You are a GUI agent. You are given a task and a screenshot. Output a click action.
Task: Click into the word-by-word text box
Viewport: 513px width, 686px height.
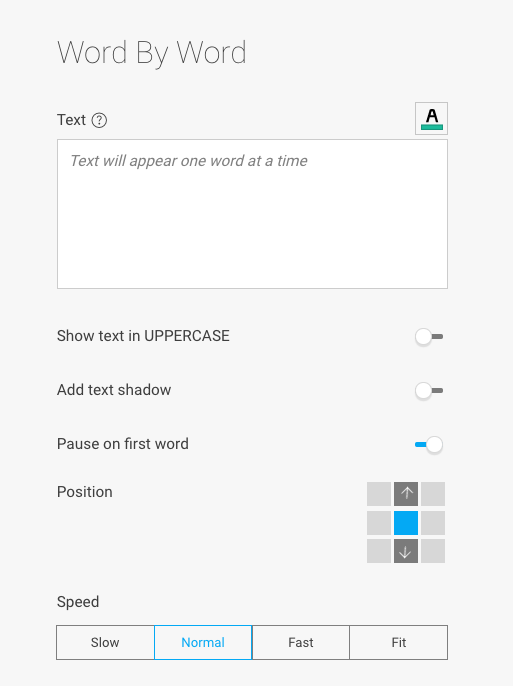pos(252,214)
